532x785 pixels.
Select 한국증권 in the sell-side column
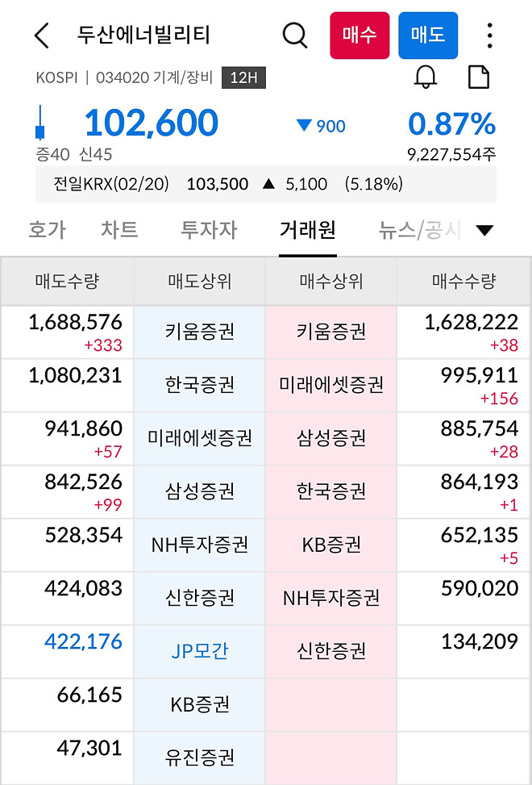[200, 385]
